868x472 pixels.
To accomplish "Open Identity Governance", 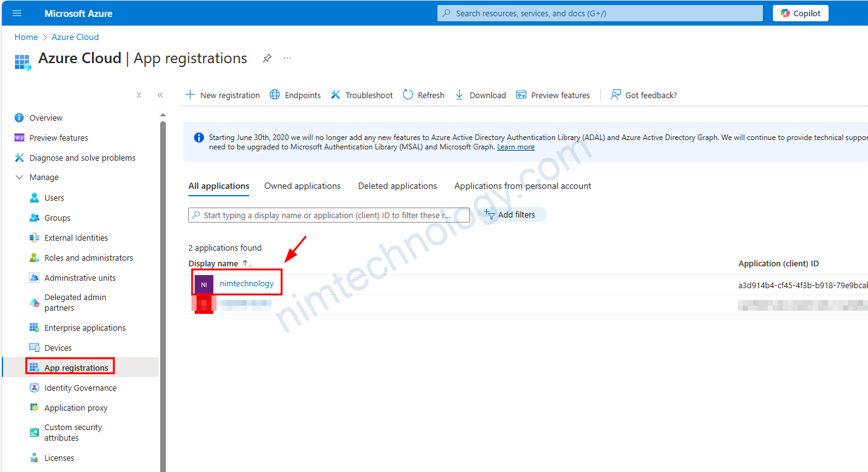I will point(80,388).
